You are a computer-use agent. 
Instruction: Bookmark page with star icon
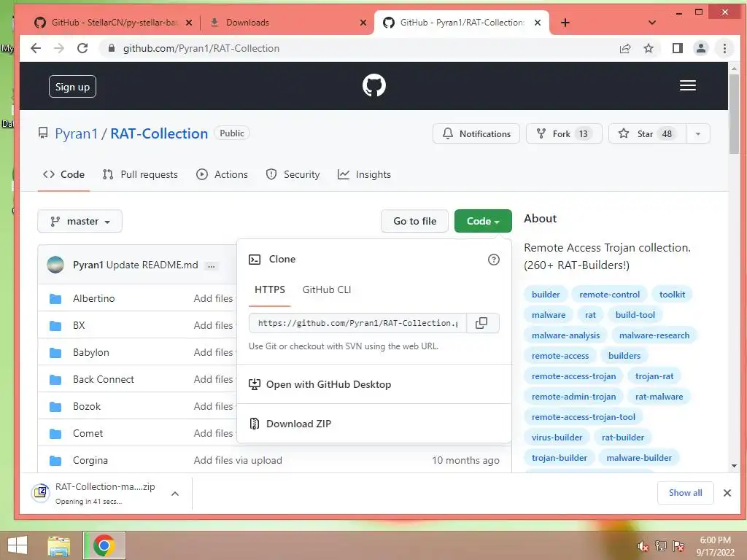point(649,48)
